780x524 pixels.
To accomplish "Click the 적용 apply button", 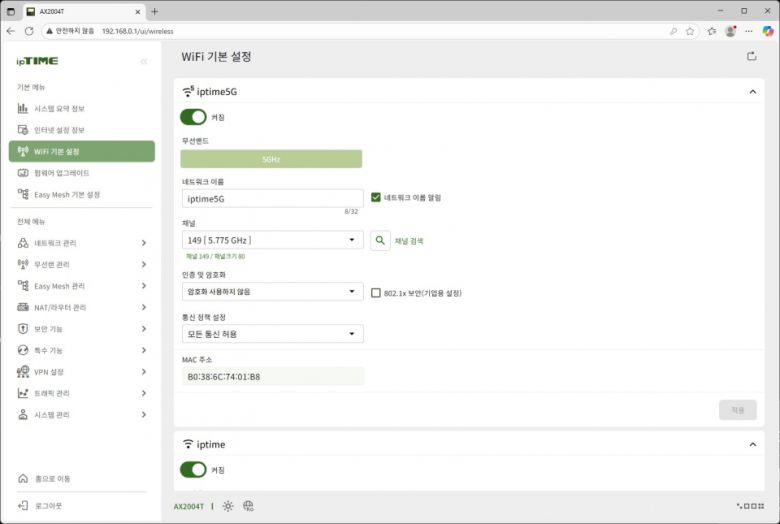I will (x=738, y=410).
